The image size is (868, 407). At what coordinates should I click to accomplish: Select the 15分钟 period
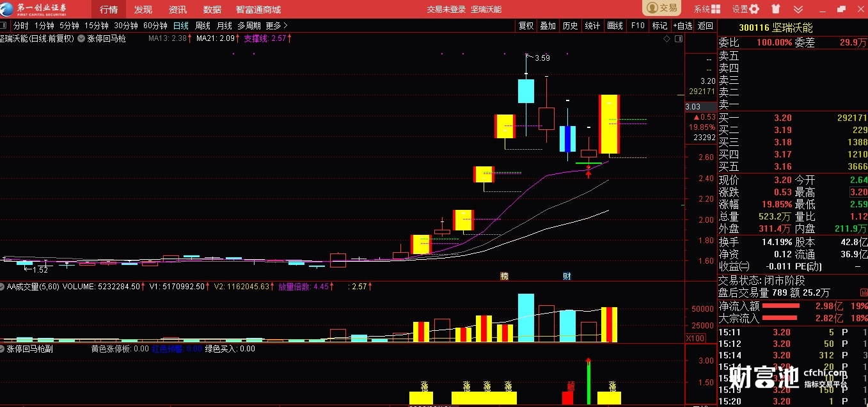pyautogui.click(x=97, y=26)
